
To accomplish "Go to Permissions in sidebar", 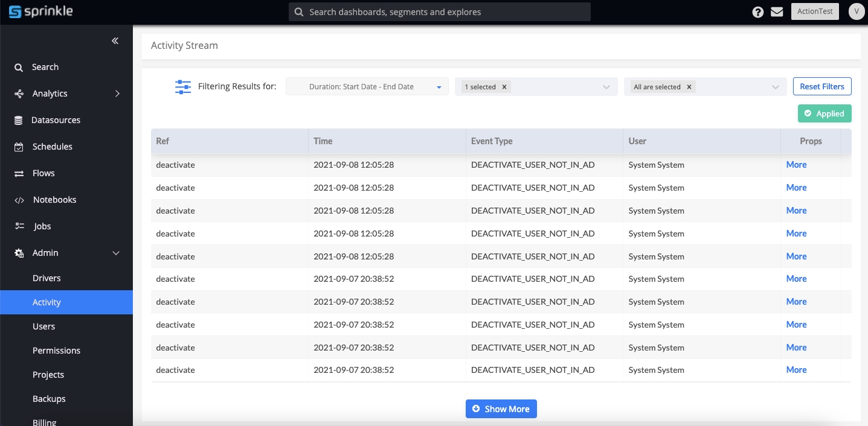I will pos(56,351).
